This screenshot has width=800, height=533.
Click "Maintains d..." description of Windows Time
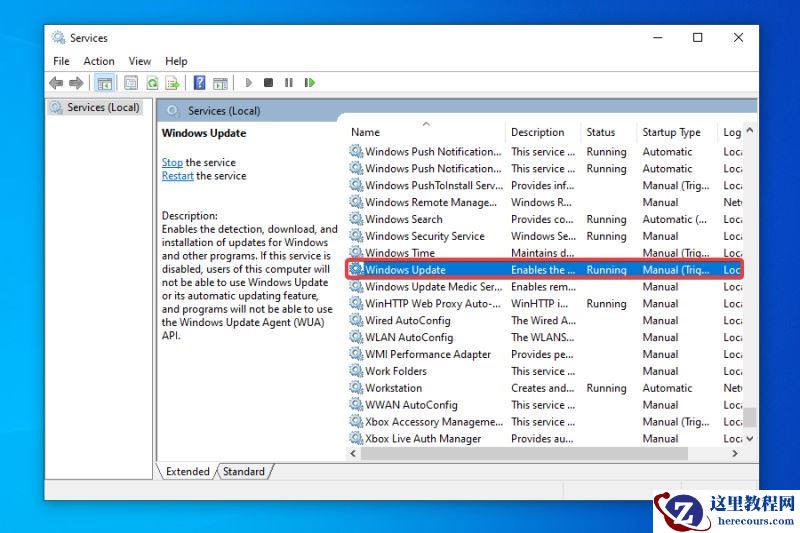pos(542,252)
